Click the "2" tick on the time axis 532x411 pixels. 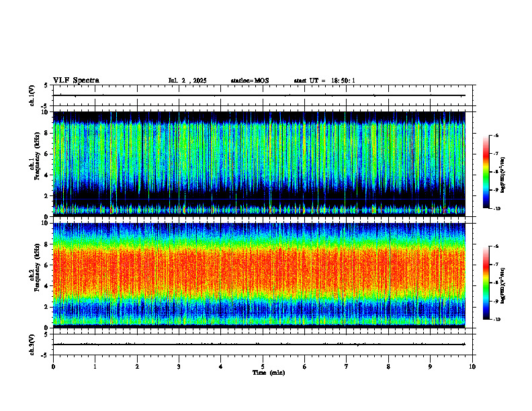tap(137, 367)
